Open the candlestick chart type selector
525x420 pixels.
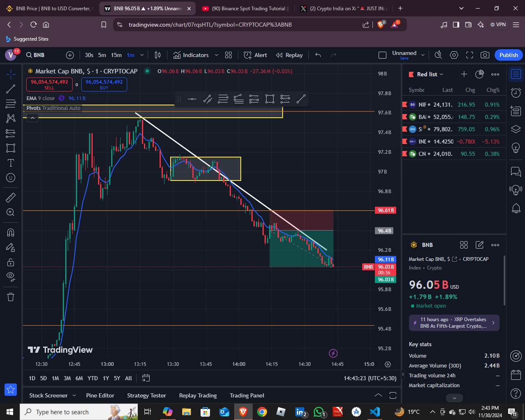pyautogui.click(x=157, y=55)
